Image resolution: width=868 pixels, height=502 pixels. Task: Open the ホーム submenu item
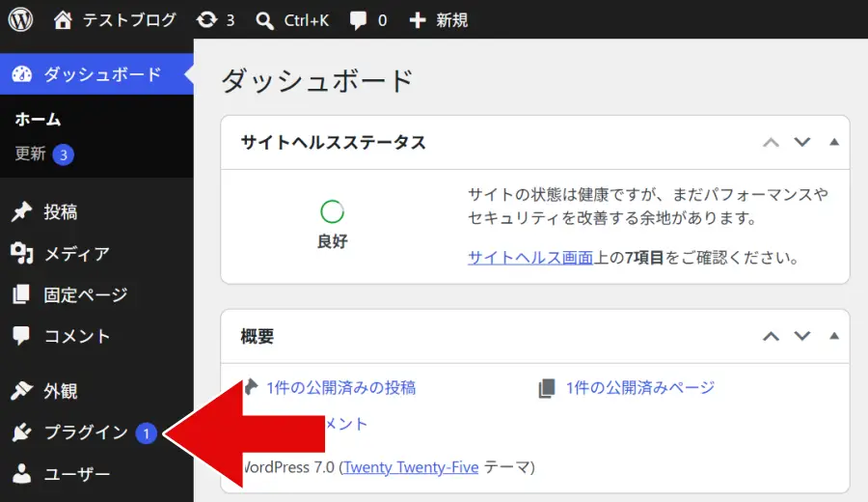[38, 119]
